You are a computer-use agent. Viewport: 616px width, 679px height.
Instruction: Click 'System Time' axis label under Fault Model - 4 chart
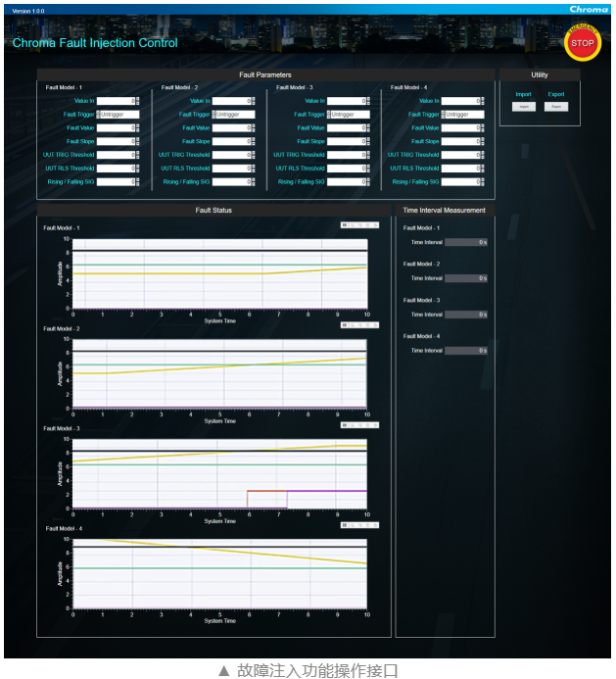tap(220, 621)
